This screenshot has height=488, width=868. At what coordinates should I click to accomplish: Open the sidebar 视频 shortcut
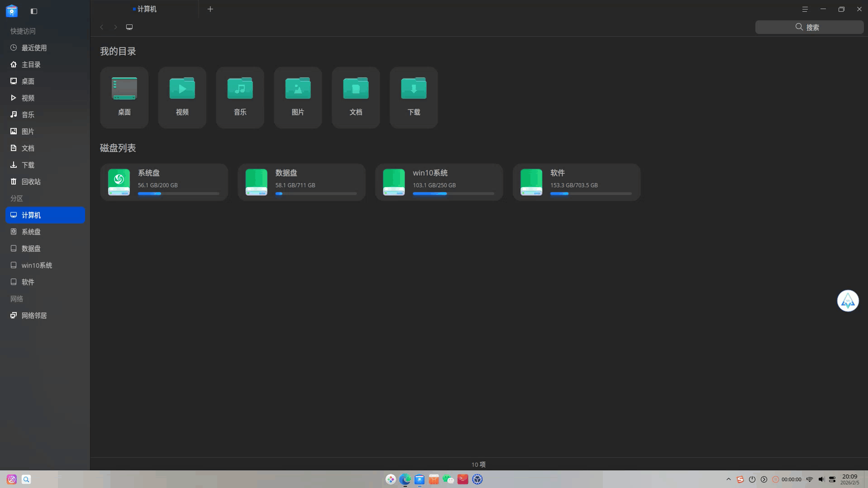click(45, 98)
